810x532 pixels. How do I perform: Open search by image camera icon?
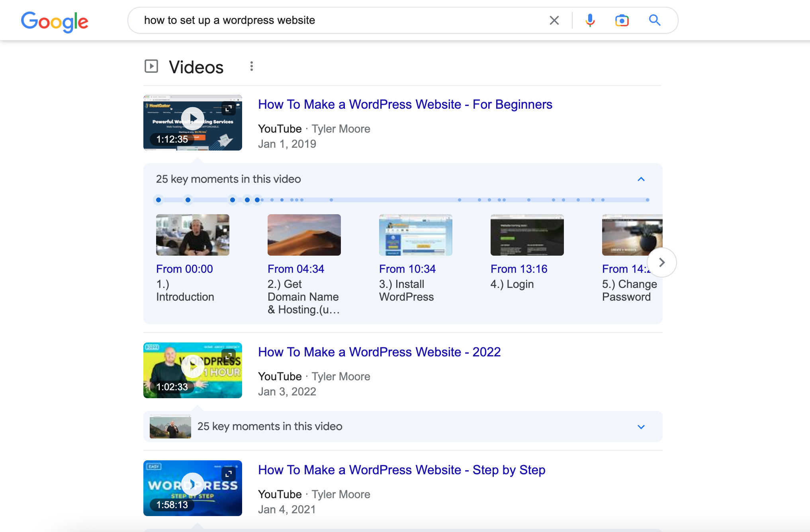click(x=622, y=20)
